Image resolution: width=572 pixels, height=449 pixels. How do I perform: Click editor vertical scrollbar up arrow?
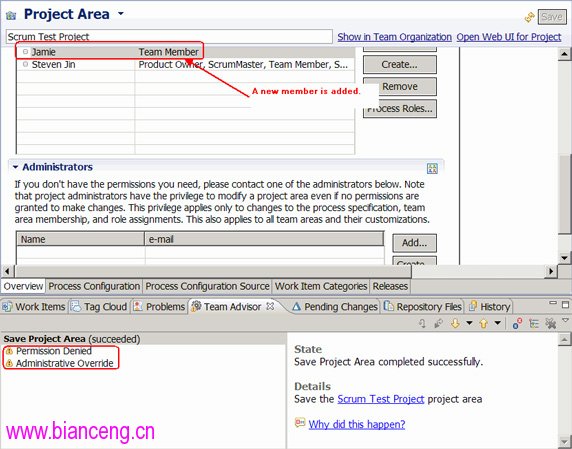(564, 54)
